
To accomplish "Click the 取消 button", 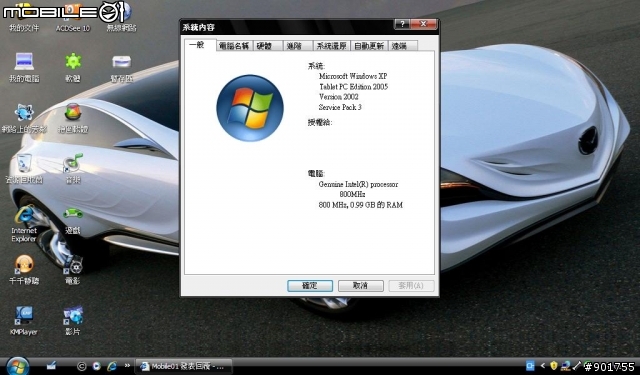I will (360, 286).
